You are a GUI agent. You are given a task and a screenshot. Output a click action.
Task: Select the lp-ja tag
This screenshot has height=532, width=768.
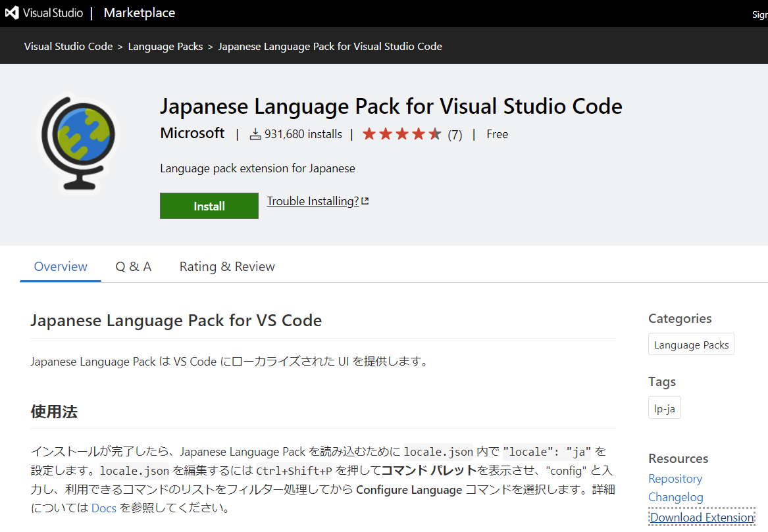click(664, 408)
